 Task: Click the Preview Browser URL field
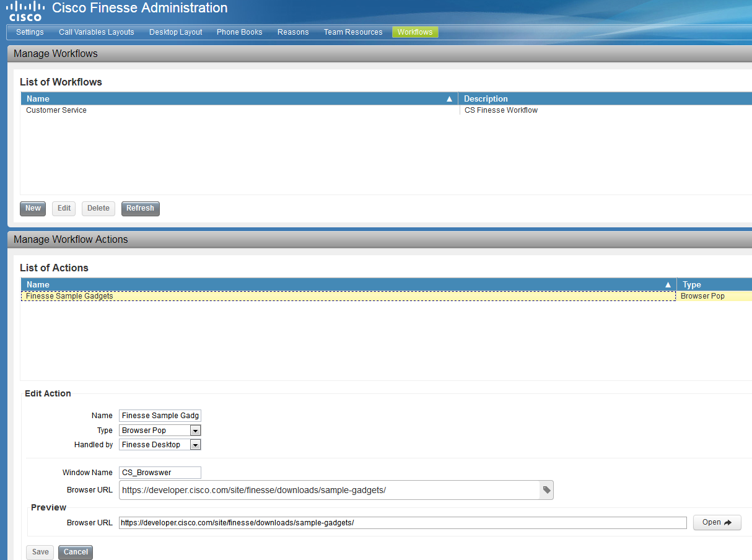tap(403, 523)
